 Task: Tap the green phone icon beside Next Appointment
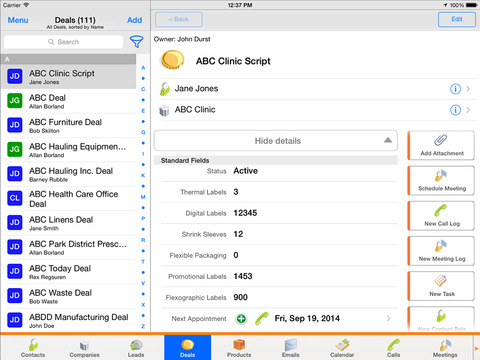coord(262,319)
